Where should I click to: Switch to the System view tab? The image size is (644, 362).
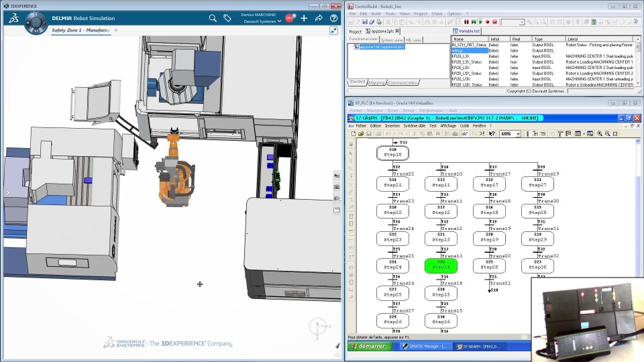[x=391, y=40]
